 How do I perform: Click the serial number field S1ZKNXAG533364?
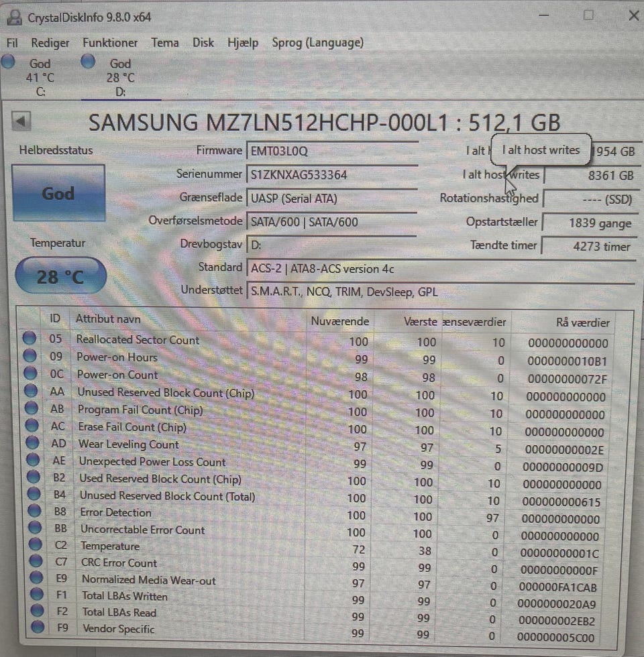(332, 175)
